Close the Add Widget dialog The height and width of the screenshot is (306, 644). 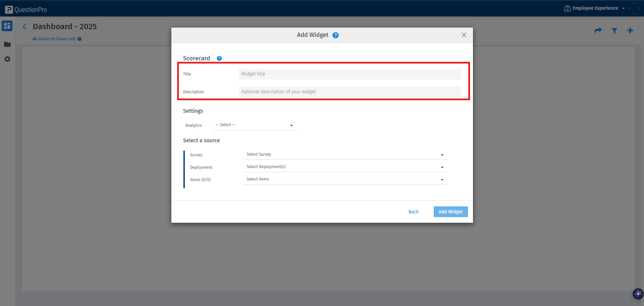coord(464,35)
